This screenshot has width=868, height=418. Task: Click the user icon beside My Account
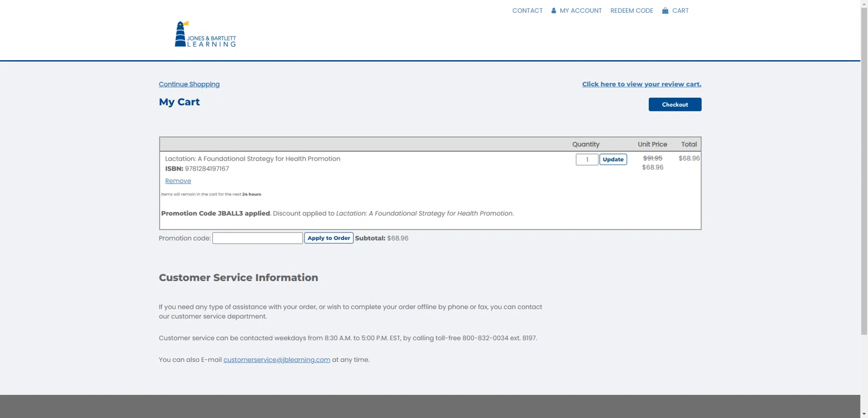554,10
